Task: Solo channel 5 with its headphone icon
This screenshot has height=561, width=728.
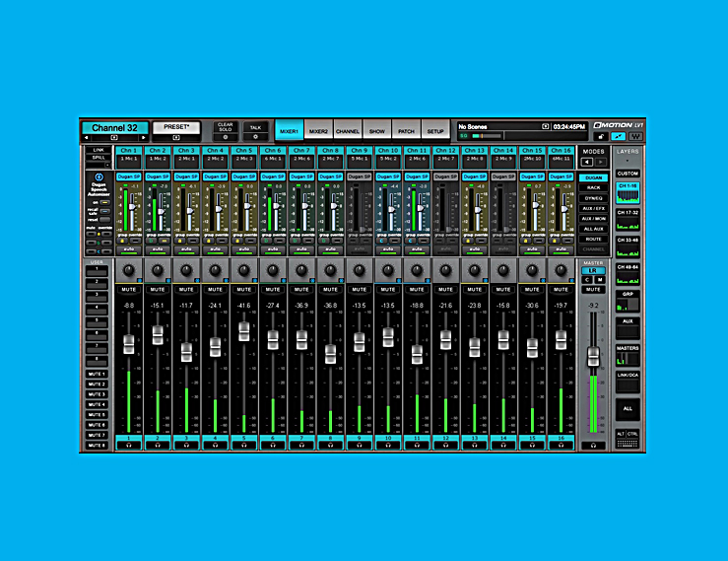Action: click(x=243, y=446)
